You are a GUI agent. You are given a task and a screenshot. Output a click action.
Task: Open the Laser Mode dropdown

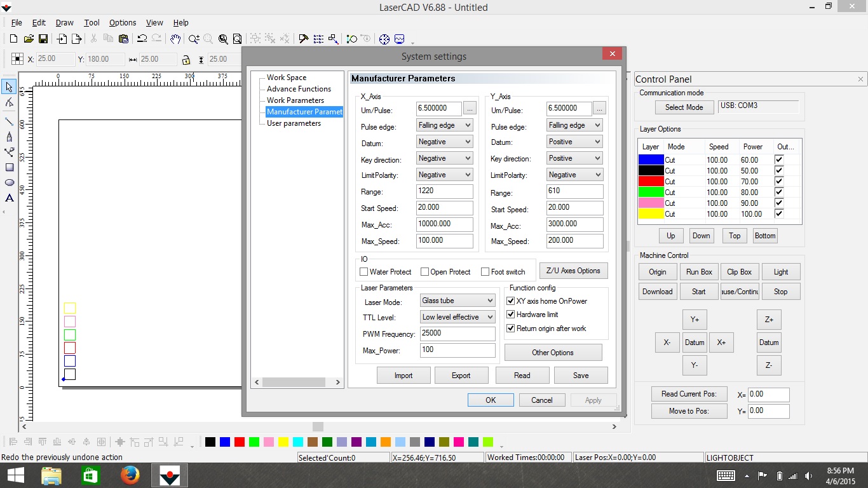pos(458,301)
